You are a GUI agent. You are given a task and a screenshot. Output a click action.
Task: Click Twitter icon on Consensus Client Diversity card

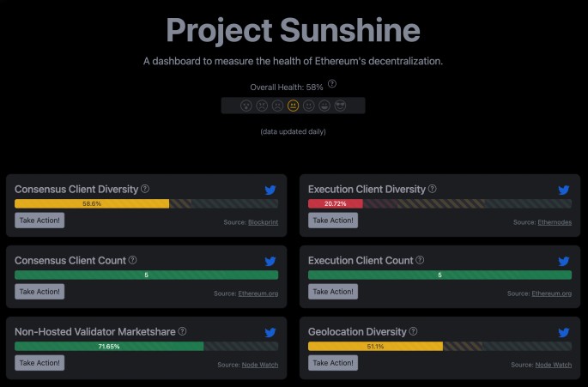click(270, 190)
